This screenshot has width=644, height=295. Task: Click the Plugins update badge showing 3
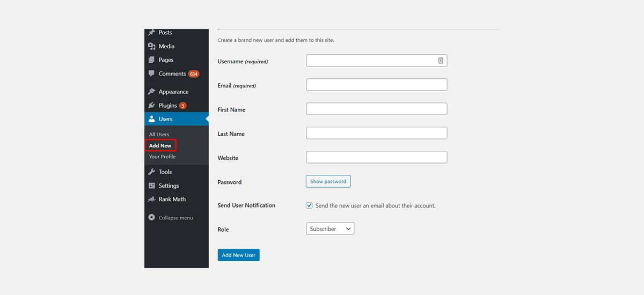183,106
